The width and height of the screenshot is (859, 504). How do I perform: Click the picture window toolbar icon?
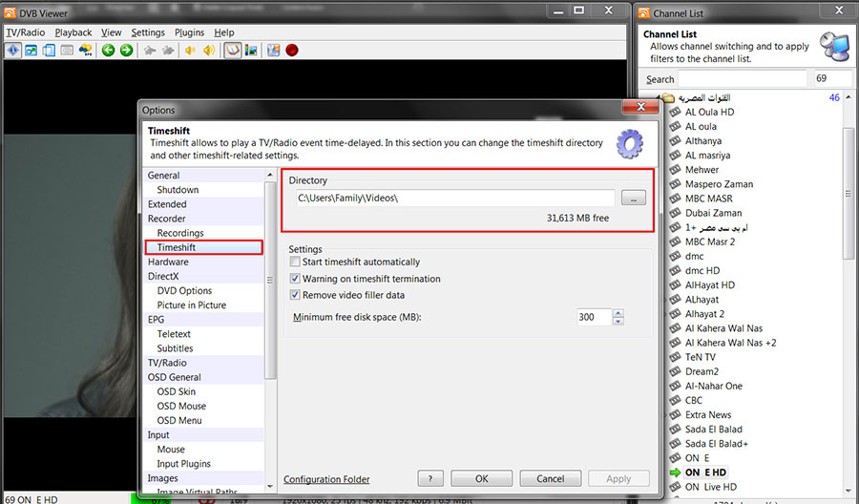(x=31, y=51)
